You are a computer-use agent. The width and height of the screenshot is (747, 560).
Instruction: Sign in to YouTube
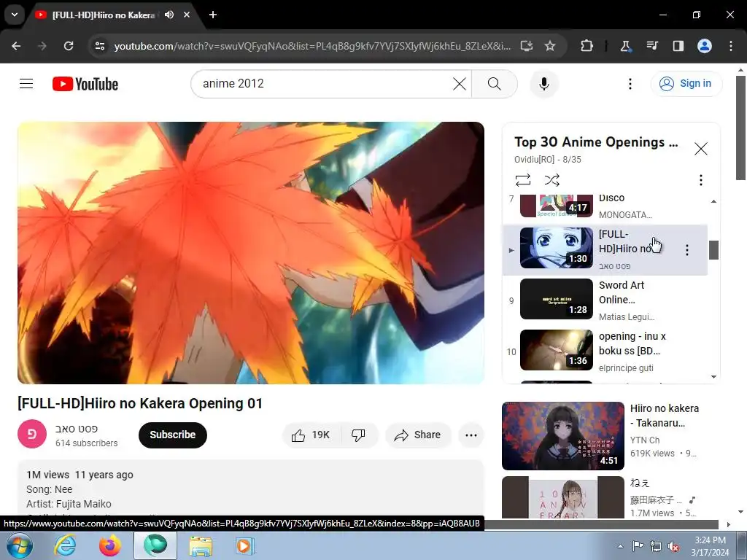[x=686, y=83]
